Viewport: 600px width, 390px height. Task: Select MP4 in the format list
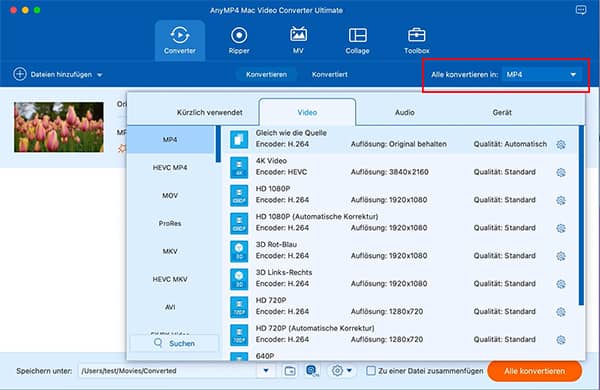click(x=170, y=140)
